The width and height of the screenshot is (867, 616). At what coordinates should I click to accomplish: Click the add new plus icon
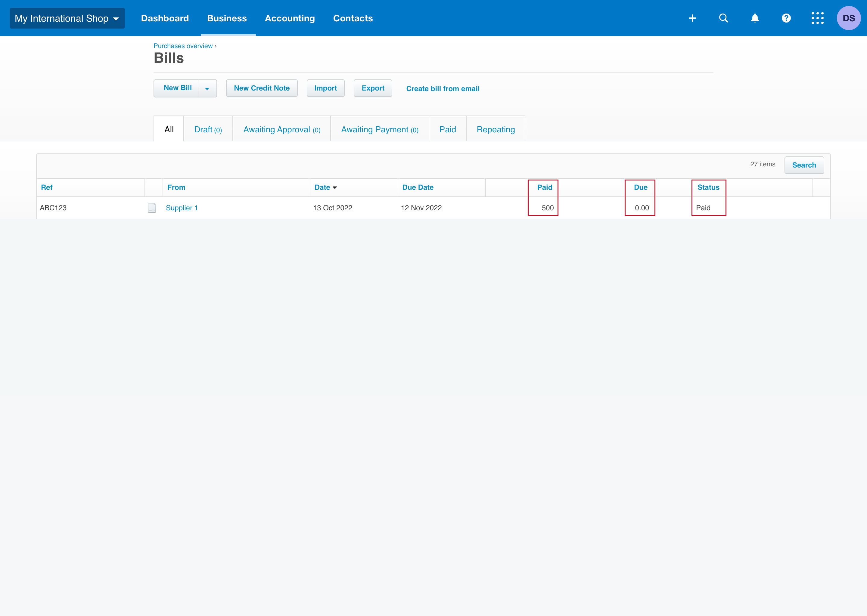[x=693, y=18]
